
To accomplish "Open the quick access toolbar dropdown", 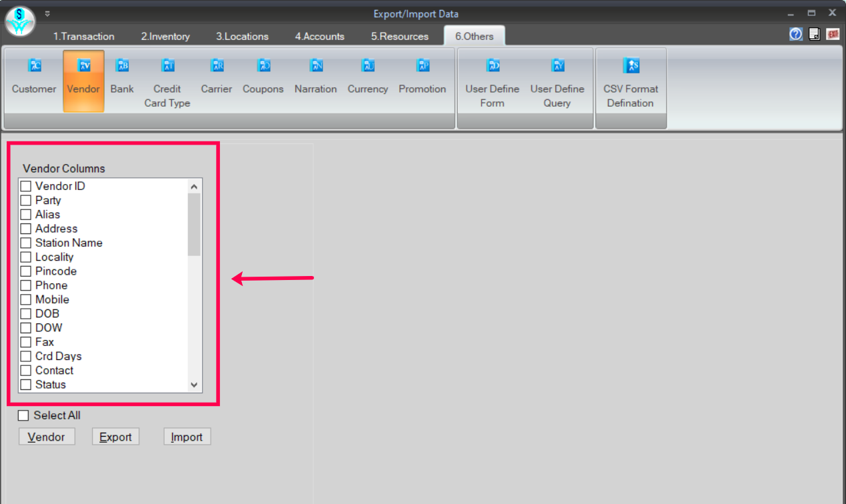I will click(47, 13).
